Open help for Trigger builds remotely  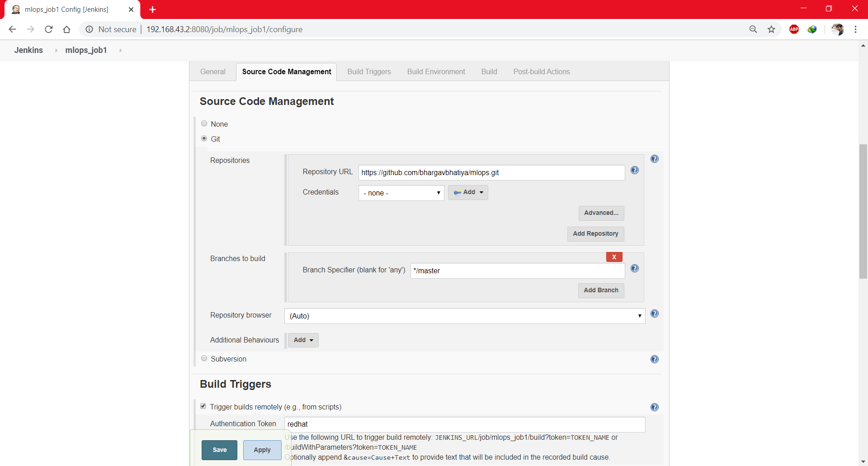(x=655, y=407)
